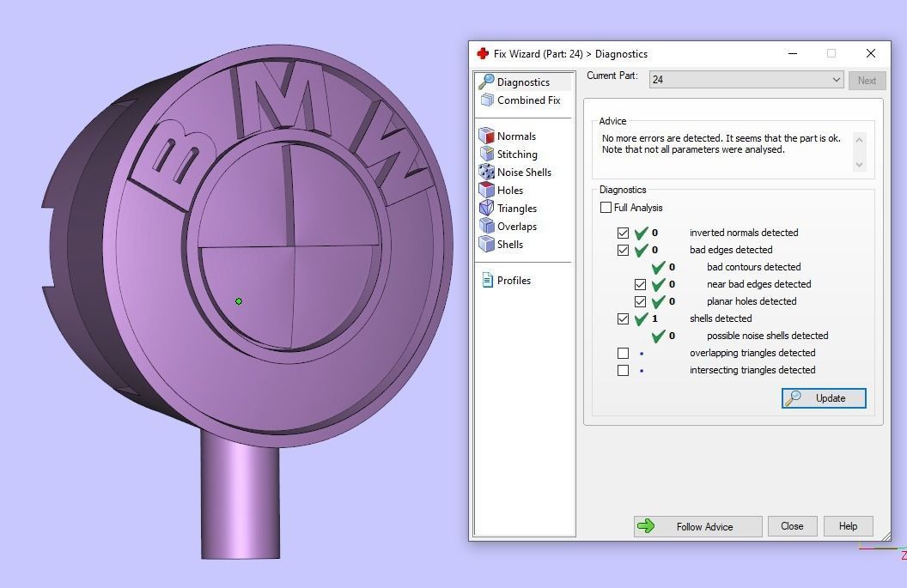Open the Profiles document icon
This screenshot has height=588, width=907.
487,280
